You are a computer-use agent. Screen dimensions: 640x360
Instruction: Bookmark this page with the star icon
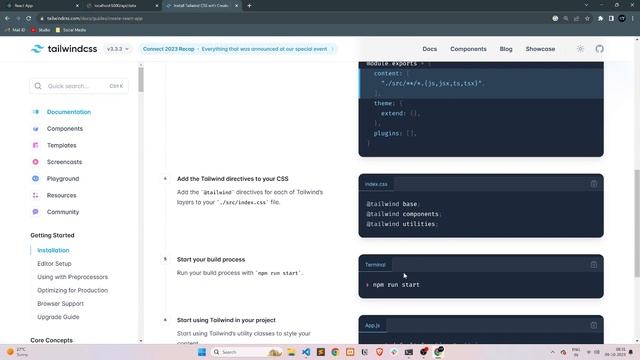point(587,18)
